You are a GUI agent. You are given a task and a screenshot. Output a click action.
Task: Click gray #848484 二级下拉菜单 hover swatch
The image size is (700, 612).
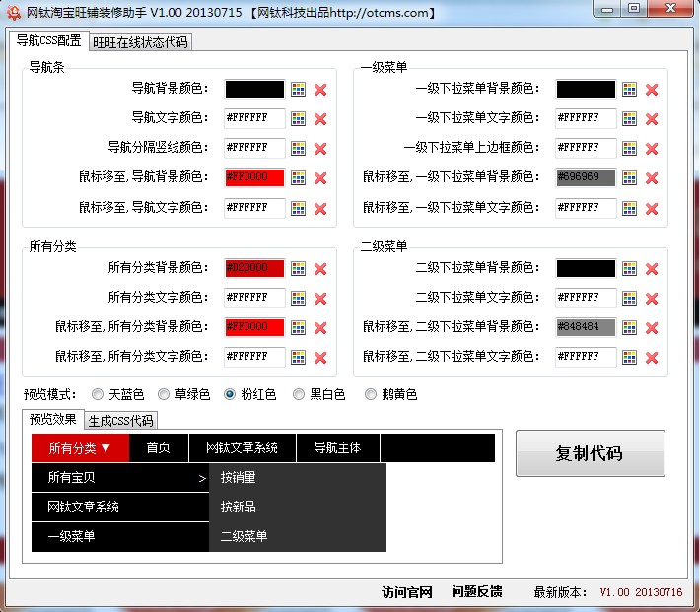click(586, 327)
